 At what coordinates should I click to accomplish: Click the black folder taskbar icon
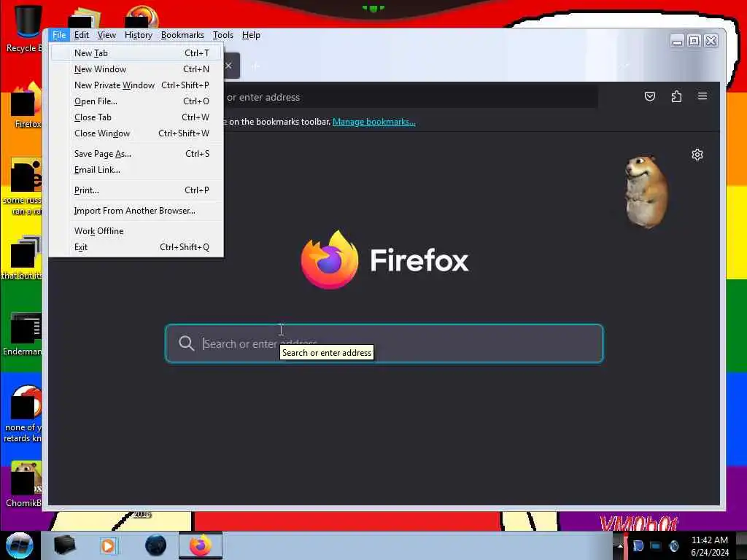[64, 545]
